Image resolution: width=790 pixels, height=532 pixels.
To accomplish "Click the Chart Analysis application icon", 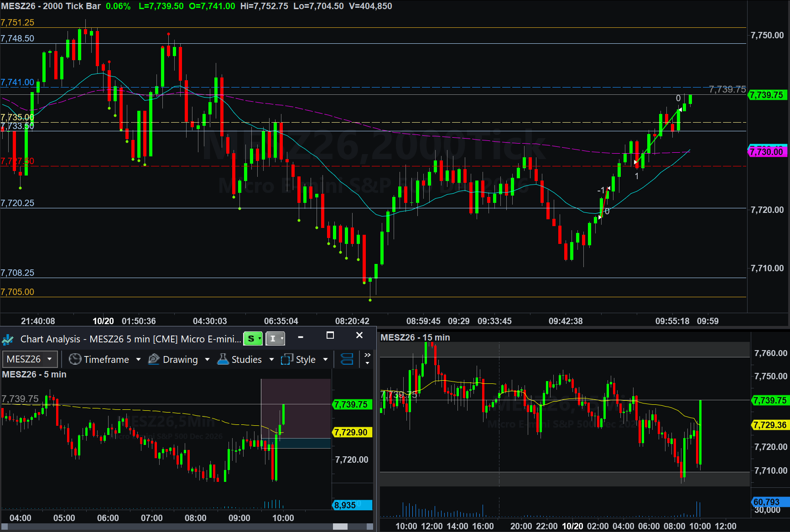I will tap(8, 339).
